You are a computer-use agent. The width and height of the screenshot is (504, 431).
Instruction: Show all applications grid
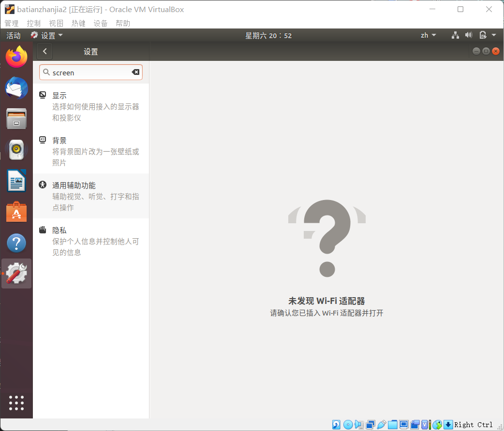click(16, 403)
